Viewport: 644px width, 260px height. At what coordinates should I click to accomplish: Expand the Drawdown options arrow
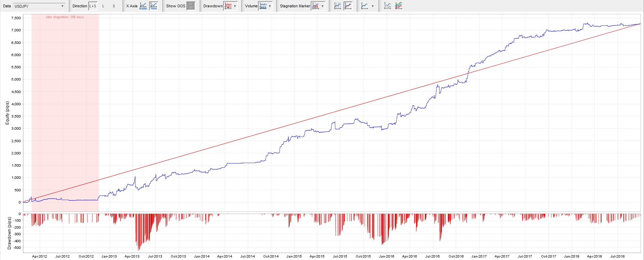235,6
